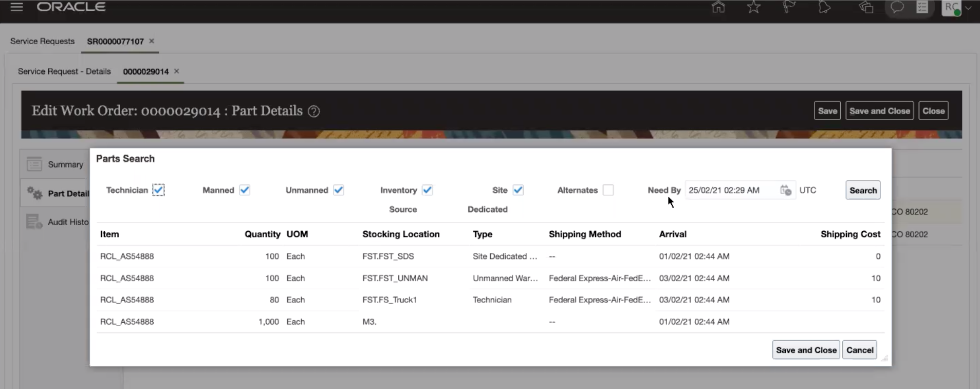Open the checklist icon in header
The height and width of the screenshot is (389, 980).
pyautogui.click(x=922, y=7)
